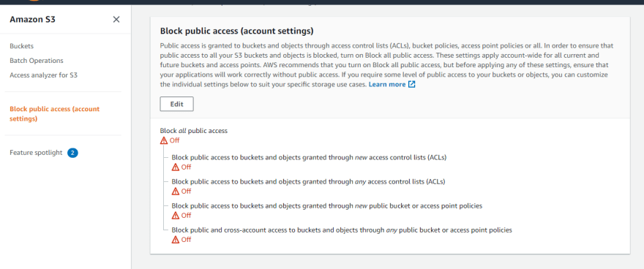Go to Batch Operations
Image resolution: width=644 pixels, height=269 pixels.
click(x=37, y=60)
